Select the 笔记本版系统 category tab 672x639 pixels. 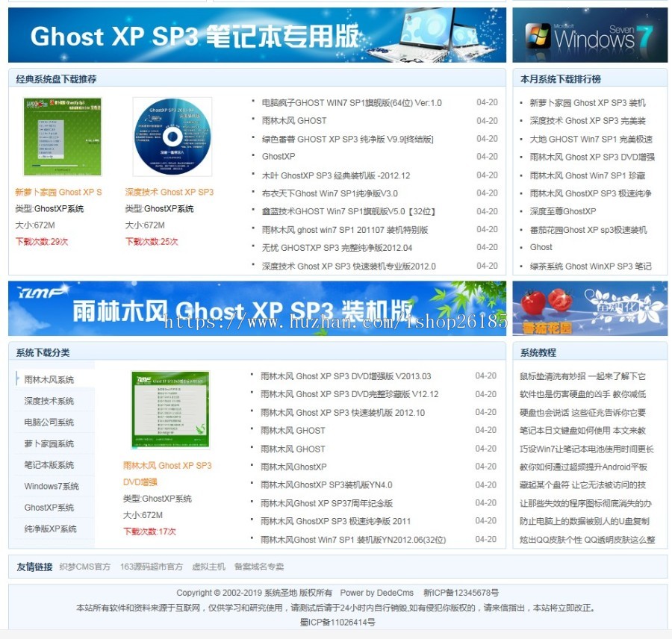point(49,464)
